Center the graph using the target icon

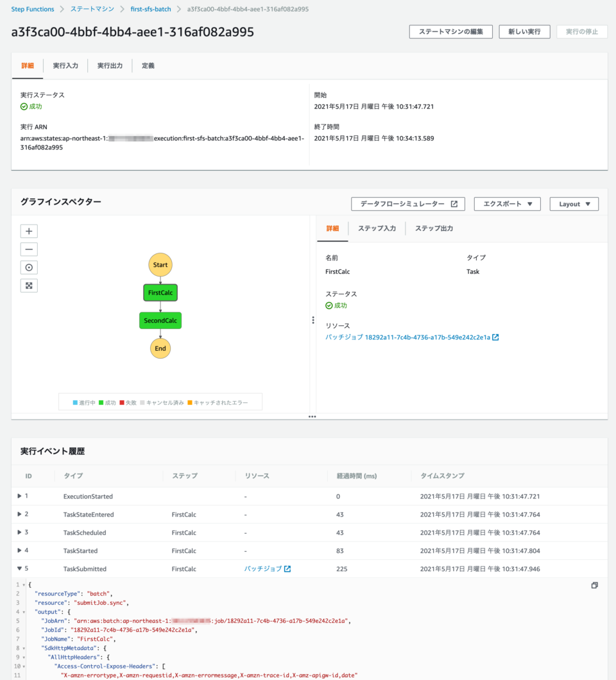(29, 268)
